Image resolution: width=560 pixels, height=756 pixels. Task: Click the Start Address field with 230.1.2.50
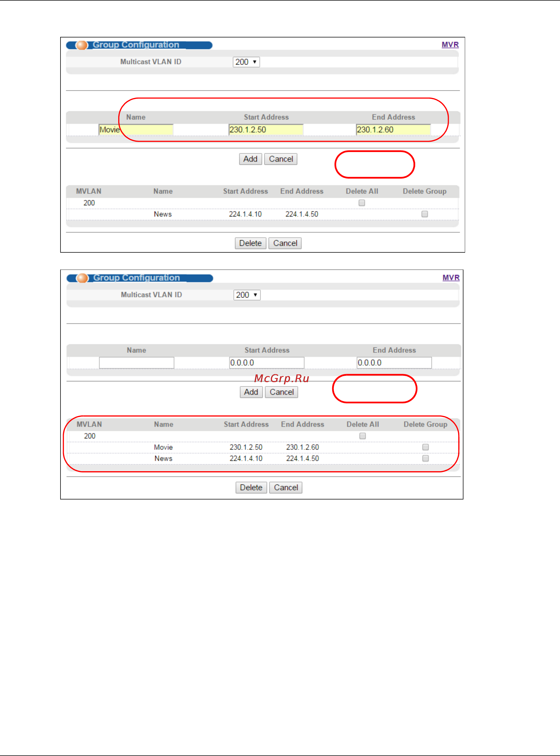click(266, 130)
